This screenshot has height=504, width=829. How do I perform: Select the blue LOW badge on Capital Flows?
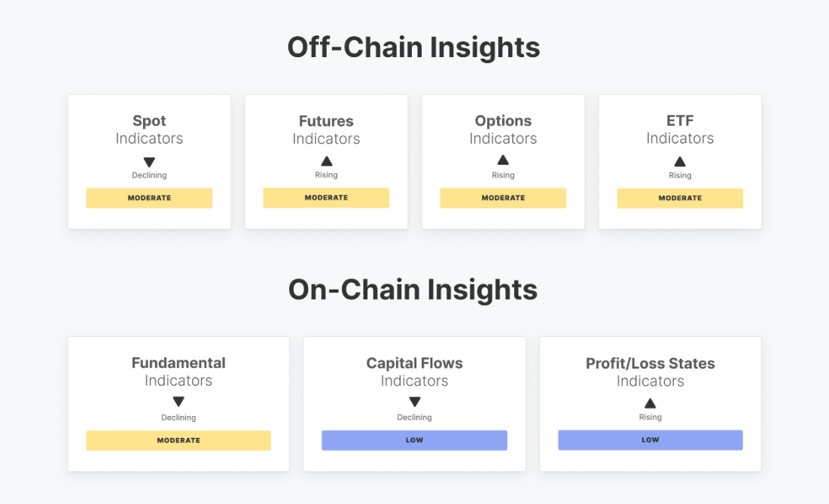414,440
